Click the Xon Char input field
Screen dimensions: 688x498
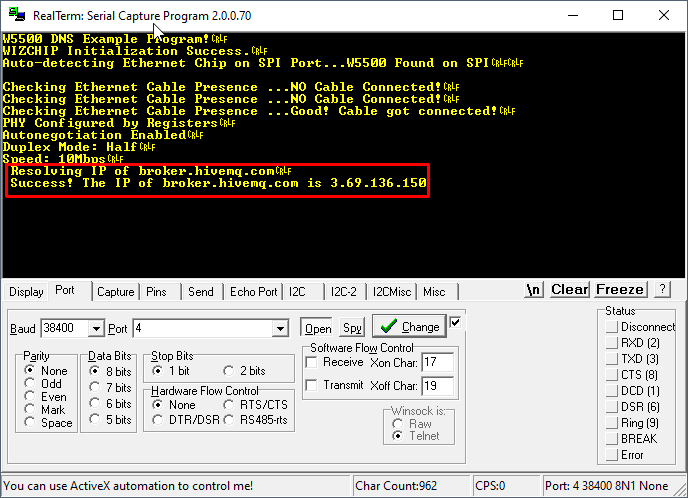(x=437, y=362)
